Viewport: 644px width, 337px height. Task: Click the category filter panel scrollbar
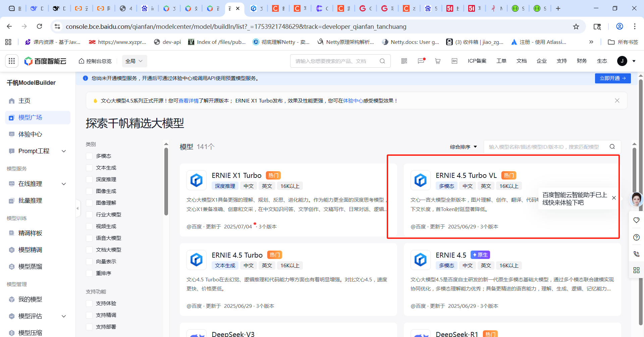pos(166,182)
